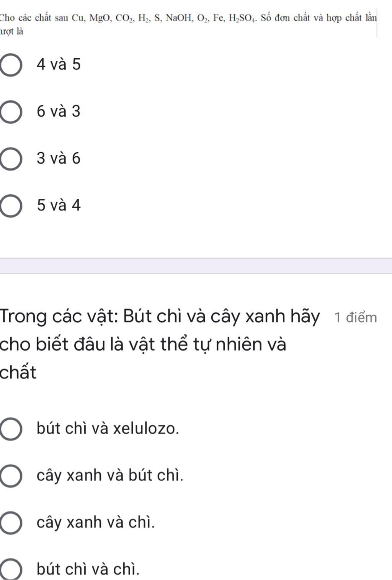Click the '1 điểm' point label
The image size is (392, 580).
tap(356, 318)
